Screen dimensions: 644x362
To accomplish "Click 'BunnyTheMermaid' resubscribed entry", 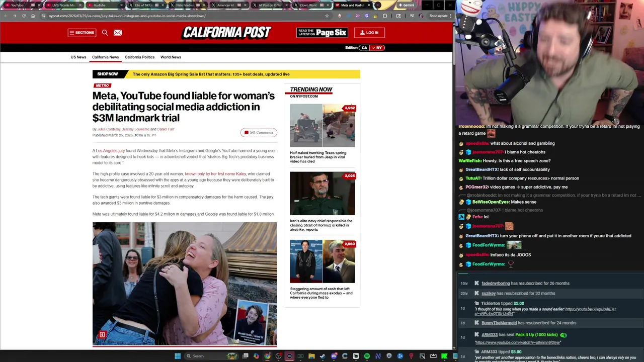I will pos(528,323).
